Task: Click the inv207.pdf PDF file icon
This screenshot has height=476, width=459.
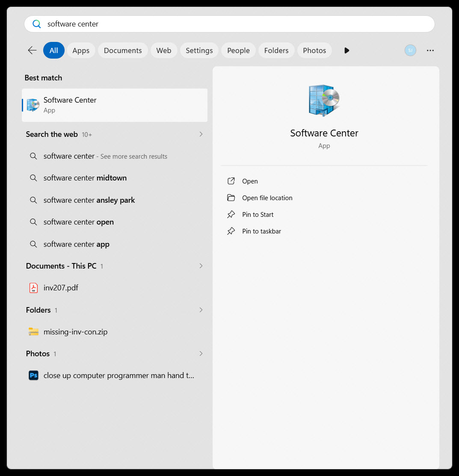Action: (33, 288)
